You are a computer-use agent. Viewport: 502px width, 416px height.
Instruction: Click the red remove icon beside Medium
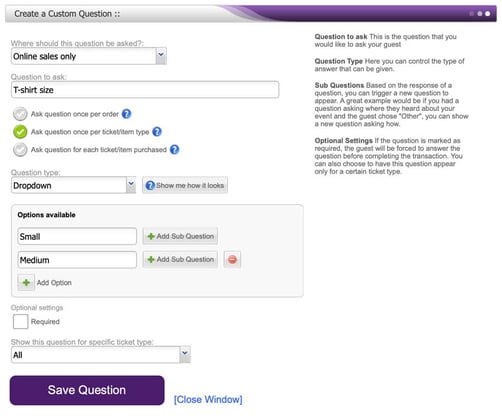point(232,259)
